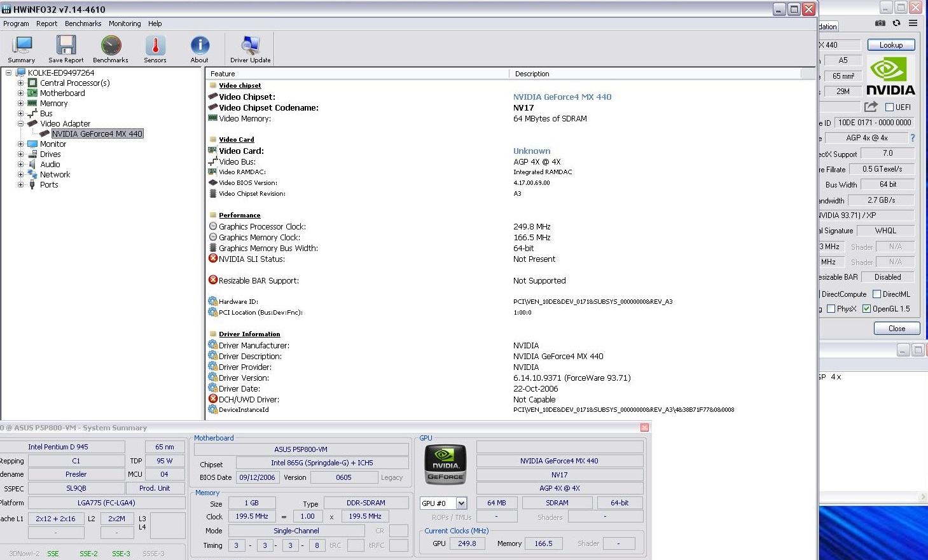Image resolution: width=928 pixels, height=560 pixels.
Task: Collapse the Video Adapter tree node
Action: point(20,124)
